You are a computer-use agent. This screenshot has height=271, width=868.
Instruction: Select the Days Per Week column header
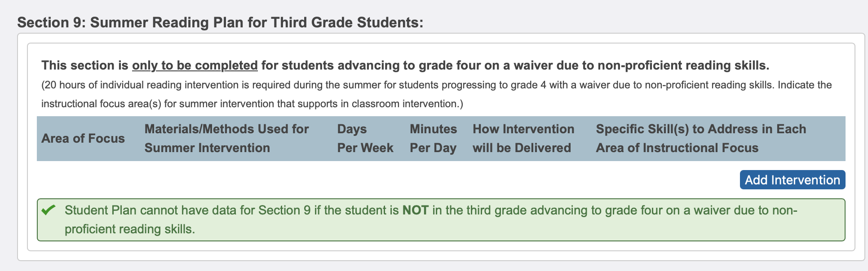click(365, 139)
